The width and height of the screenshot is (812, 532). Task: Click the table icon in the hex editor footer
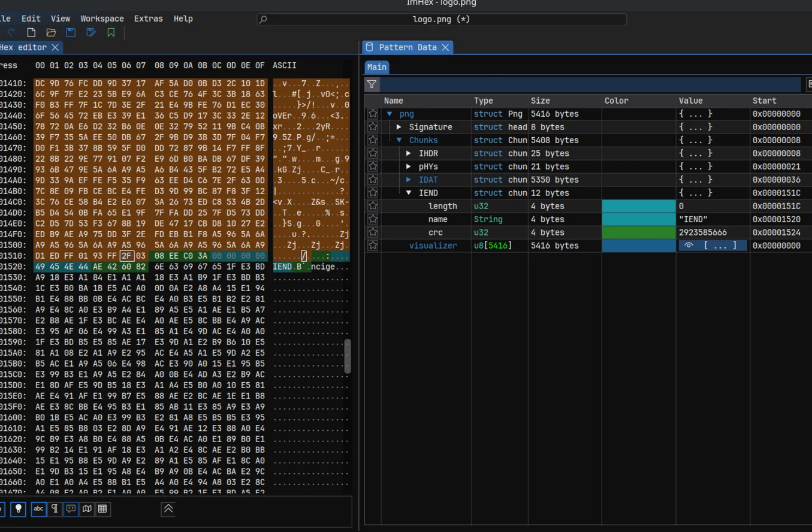(102, 509)
